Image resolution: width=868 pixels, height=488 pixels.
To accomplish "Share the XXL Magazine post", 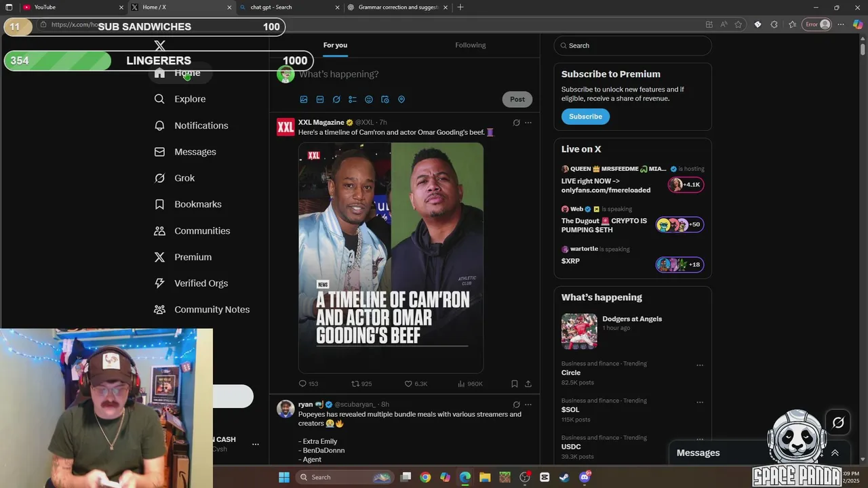I will pyautogui.click(x=528, y=384).
